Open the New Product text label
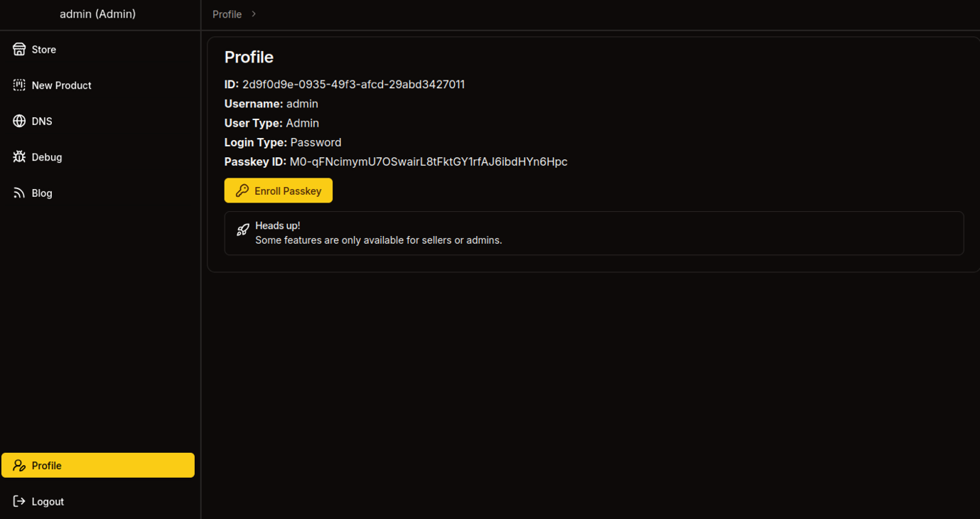 pos(61,85)
